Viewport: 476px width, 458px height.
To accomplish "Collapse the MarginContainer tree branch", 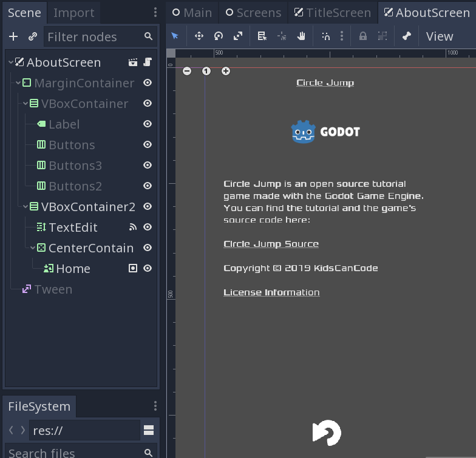I will (x=18, y=83).
